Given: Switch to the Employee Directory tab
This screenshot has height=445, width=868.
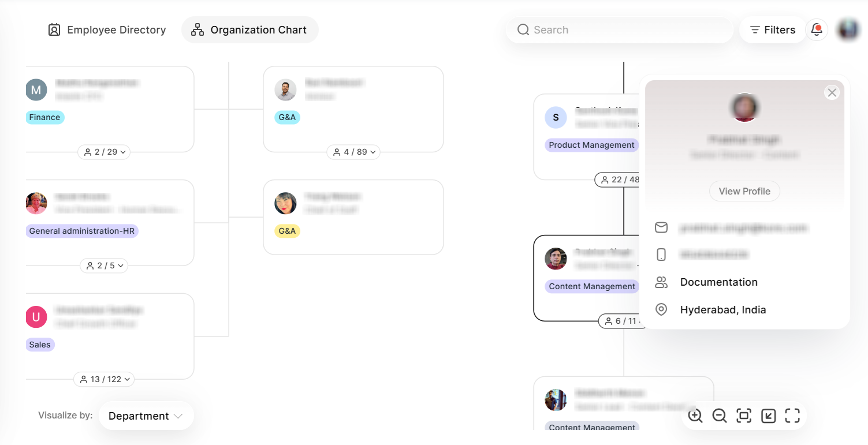Looking at the screenshot, I should [x=107, y=30].
